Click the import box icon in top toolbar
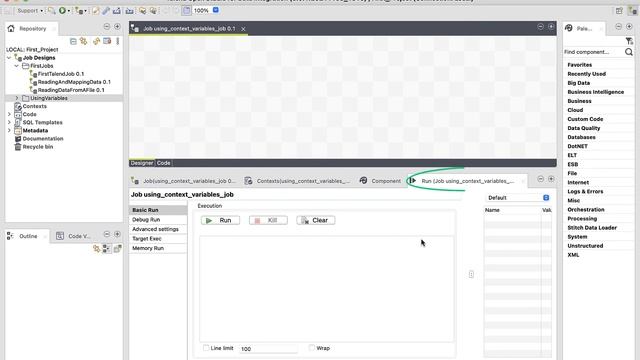Viewport: 640px width, 360px height. pos(129,11)
